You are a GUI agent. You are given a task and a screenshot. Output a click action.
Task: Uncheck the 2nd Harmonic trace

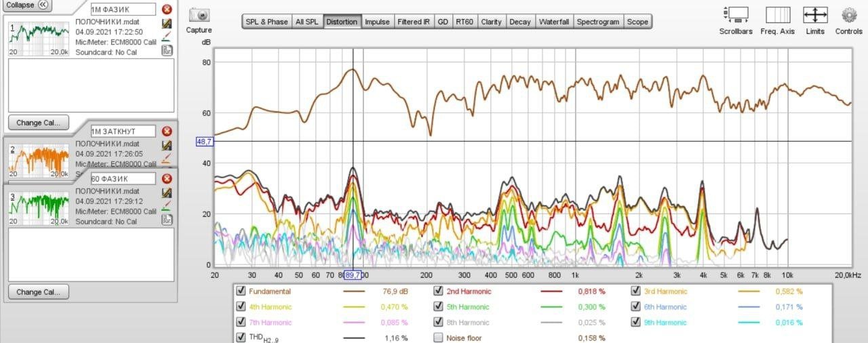pyautogui.click(x=439, y=291)
